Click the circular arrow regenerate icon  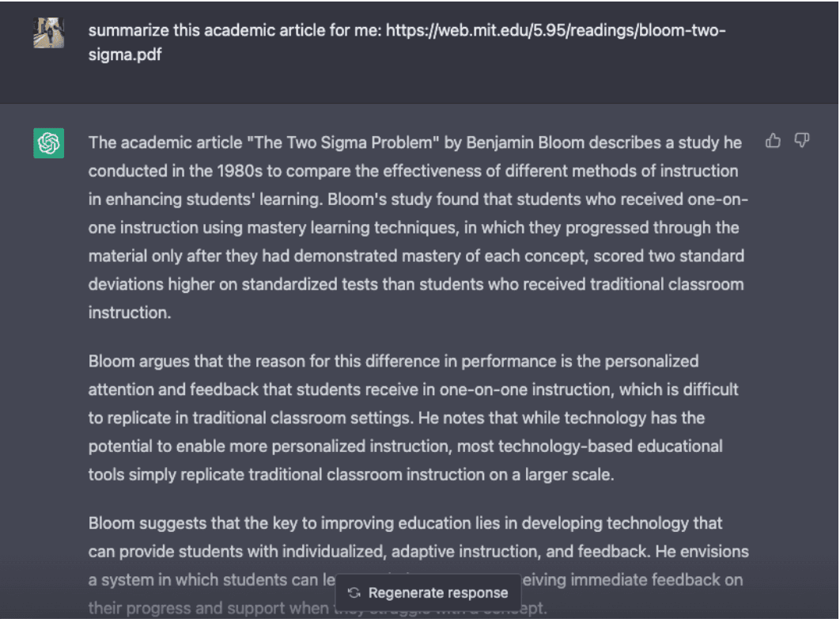click(354, 593)
